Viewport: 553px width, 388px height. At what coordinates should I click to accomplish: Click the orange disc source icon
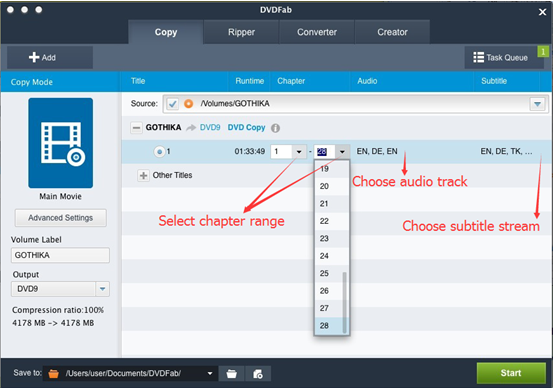pos(189,104)
